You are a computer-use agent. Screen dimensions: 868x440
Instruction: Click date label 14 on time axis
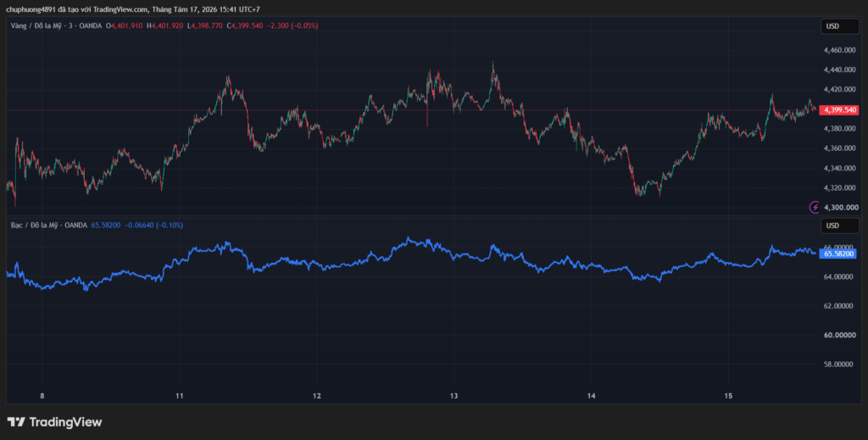point(591,396)
